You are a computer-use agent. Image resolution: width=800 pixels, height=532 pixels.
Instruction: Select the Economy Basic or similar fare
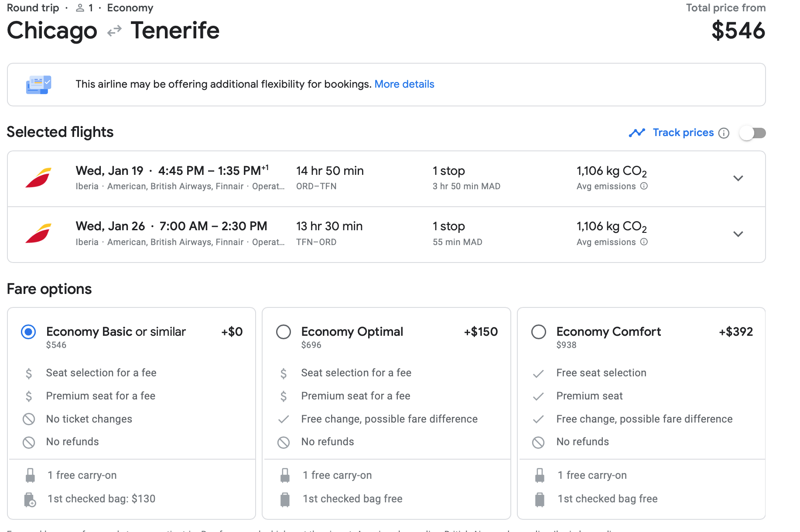coord(29,332)
